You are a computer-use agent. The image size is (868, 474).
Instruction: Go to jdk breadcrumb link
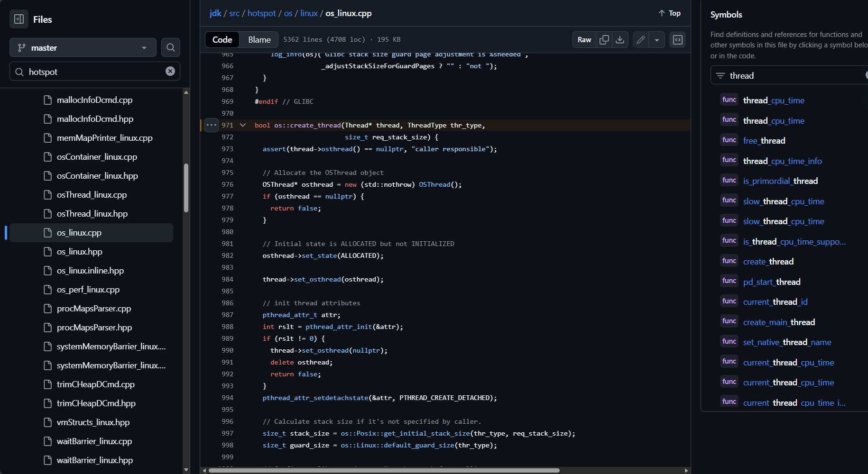215,13
